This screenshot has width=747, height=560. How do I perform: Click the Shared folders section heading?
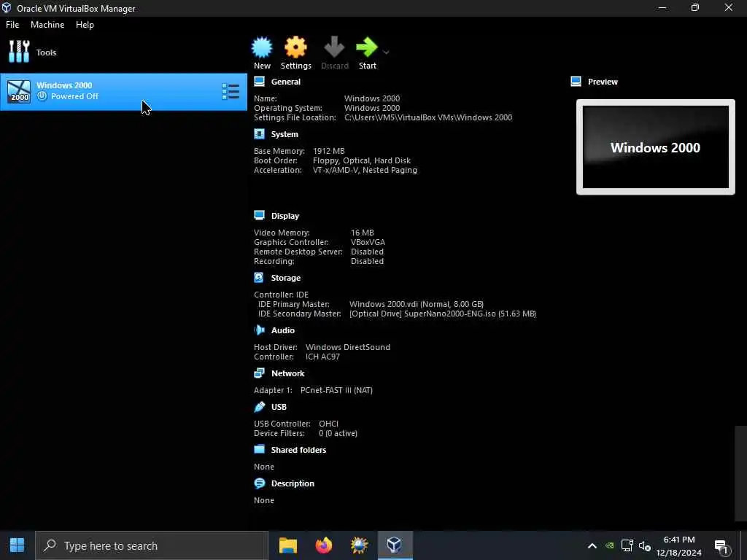coord(298,450)
